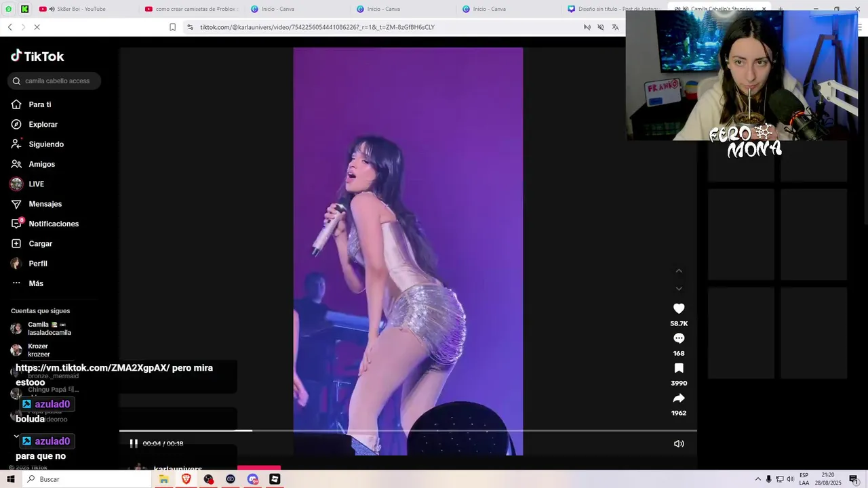Go to next video with the down arrow
868x488 pixels.
[x=679, y=289]
